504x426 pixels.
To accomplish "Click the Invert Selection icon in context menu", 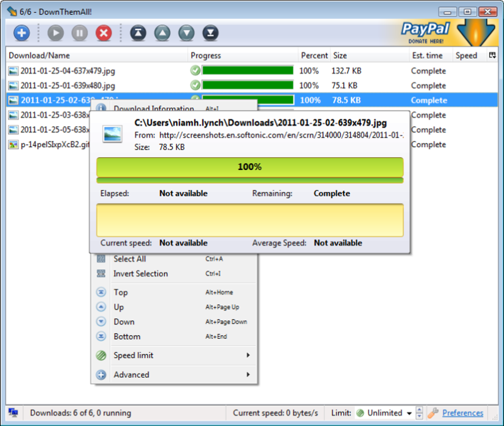I will point(101,274).
